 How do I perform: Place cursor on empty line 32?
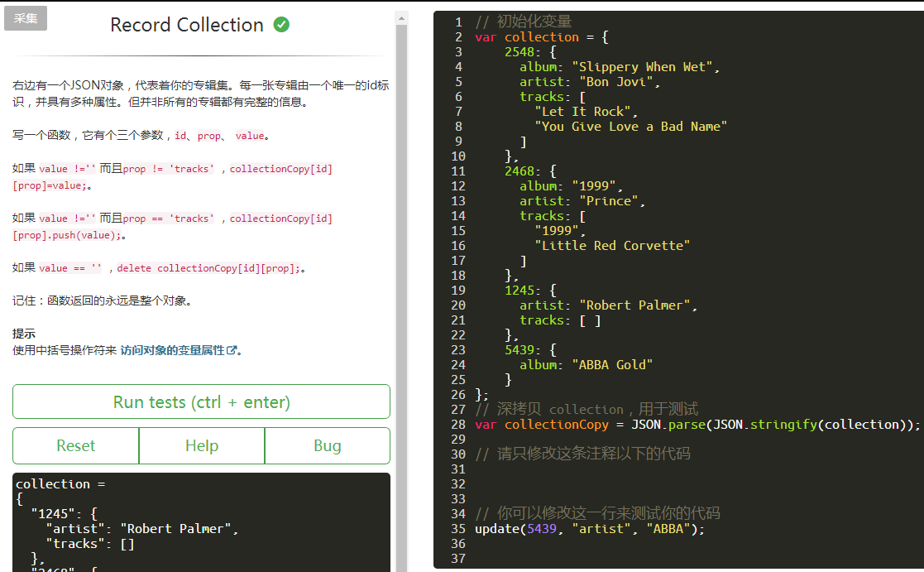click(x=662, y=484)
